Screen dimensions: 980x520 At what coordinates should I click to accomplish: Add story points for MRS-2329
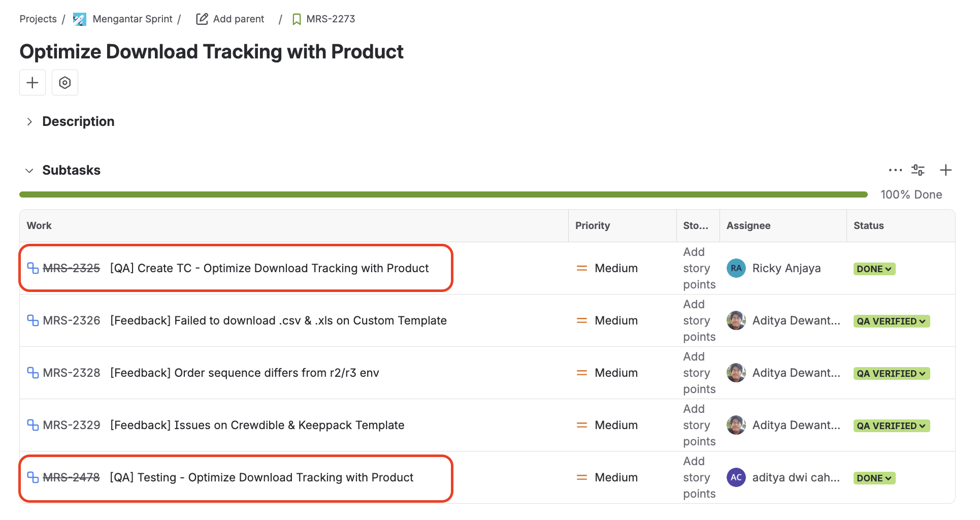click(x=698, y=426)
